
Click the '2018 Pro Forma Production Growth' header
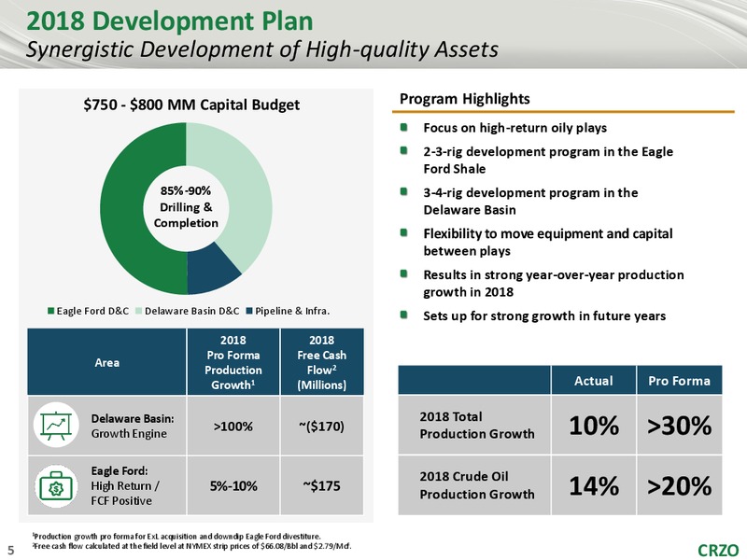pyautogui.click(x=233, y=362)
